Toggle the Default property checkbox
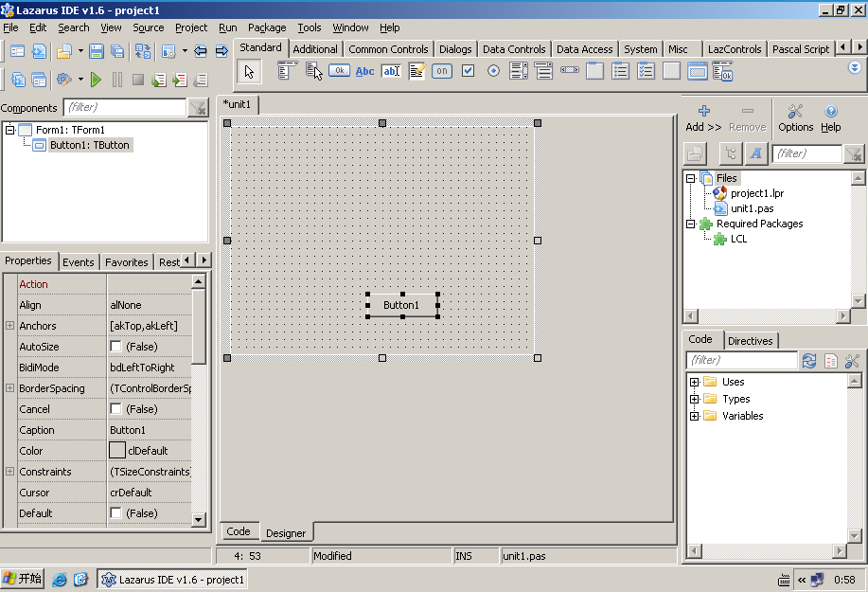 115,513
